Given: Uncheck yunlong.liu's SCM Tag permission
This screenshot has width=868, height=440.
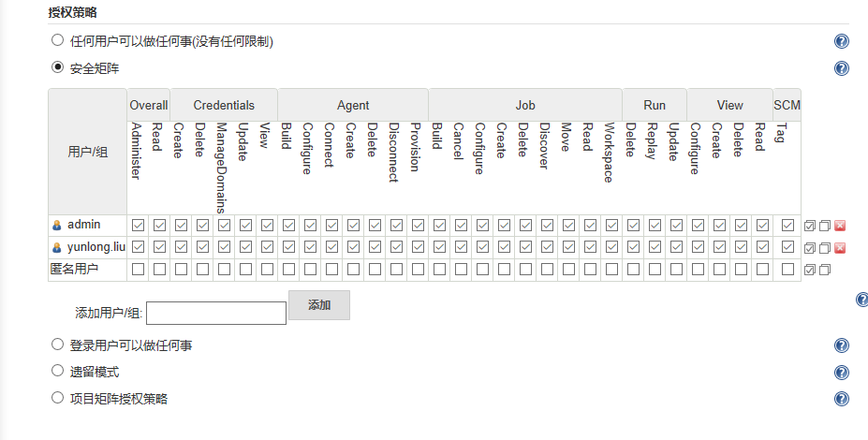Looking at the screenshot, I should [787, 247].
